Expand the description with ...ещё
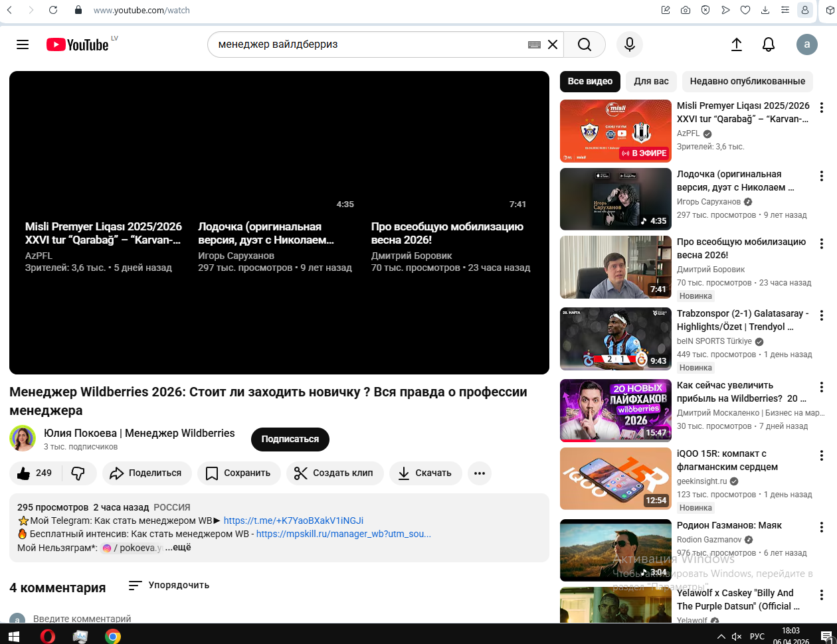The width and height of the screenshot is (837, 644). click(x=178, y=548)
